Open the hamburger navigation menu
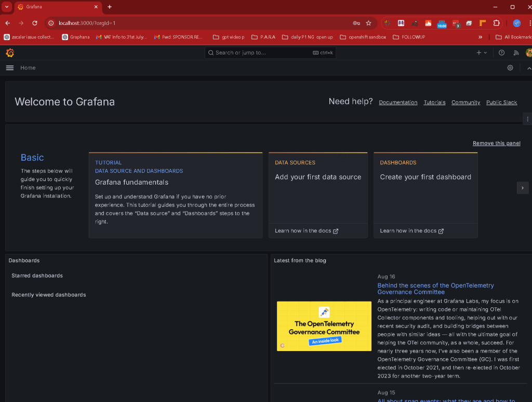 pyautogui.click(x=10, y=68)
